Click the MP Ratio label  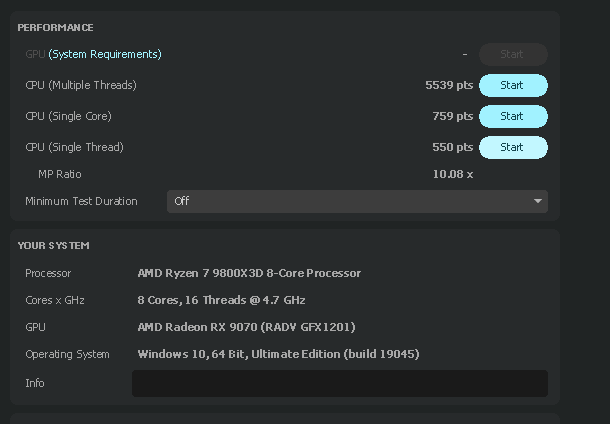[x=60, y=174]
